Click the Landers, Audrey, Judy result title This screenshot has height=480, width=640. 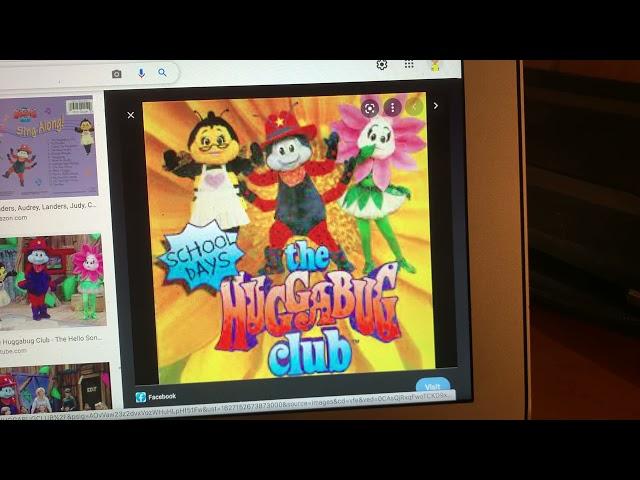click(48, 207)
